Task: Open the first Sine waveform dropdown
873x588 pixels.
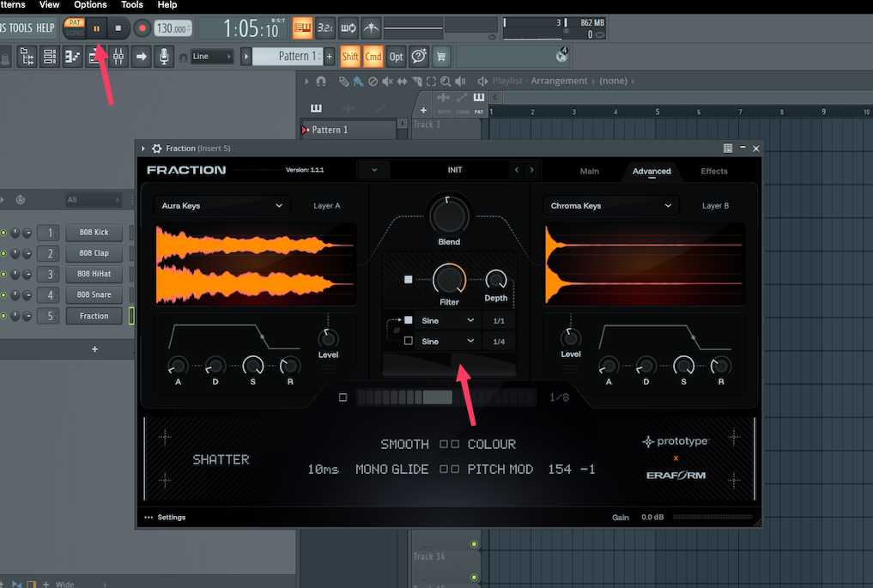Action: pos(446,320)
